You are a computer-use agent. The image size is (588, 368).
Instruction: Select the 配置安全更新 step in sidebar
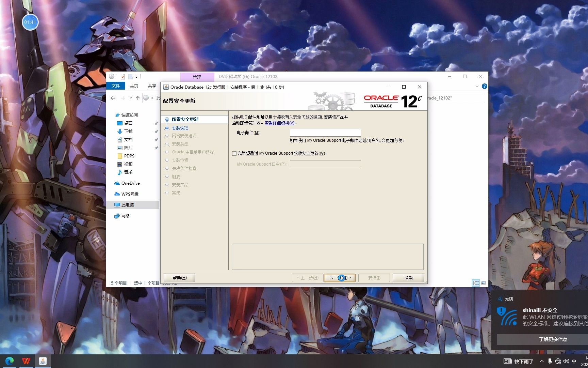point(185,119)
